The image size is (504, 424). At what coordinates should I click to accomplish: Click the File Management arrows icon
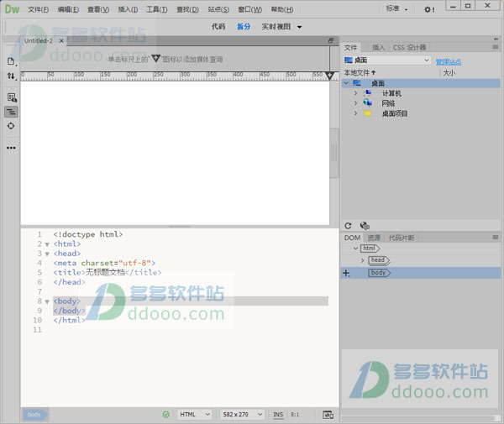[11, 76]
